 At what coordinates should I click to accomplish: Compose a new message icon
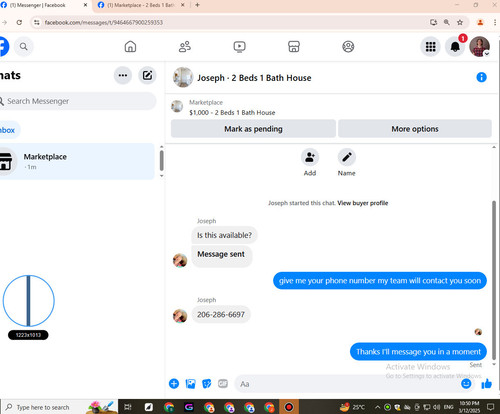click(147, 75)
